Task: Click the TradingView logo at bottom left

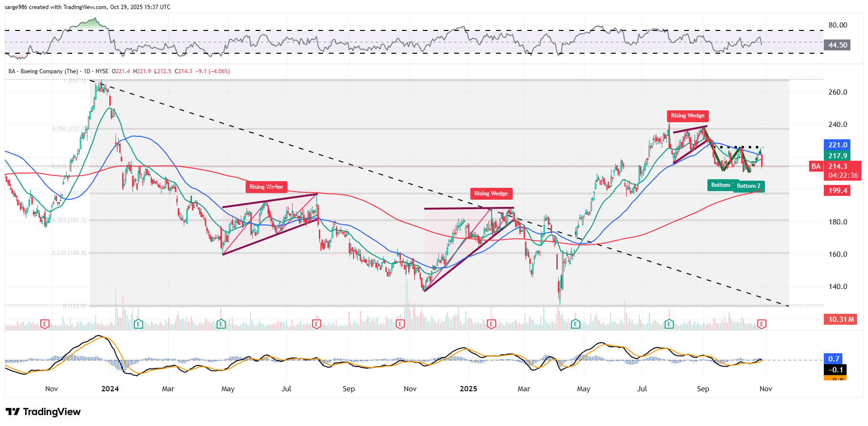Action: 43,412
